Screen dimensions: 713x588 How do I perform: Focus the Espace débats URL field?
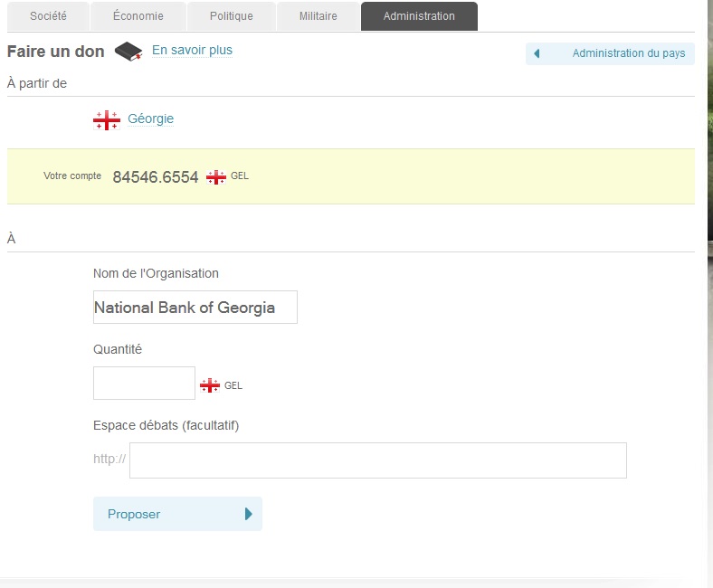378,460
